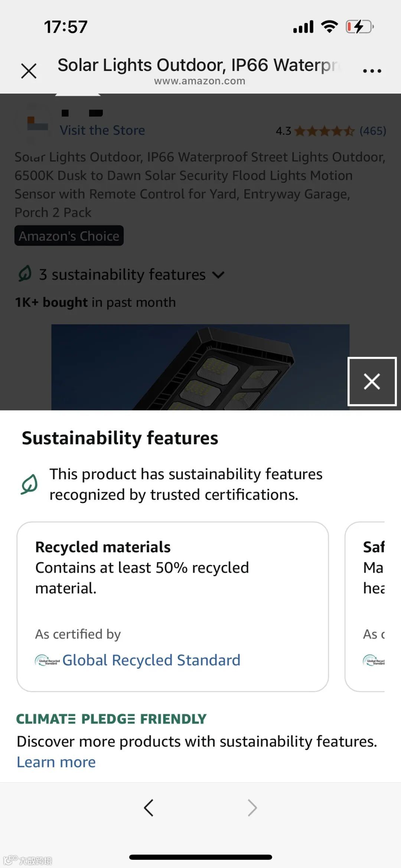The image size is (401, 868).
Task: Tap the 4.3 star rating
Action: pyautogui.click(x=315, y=131)
